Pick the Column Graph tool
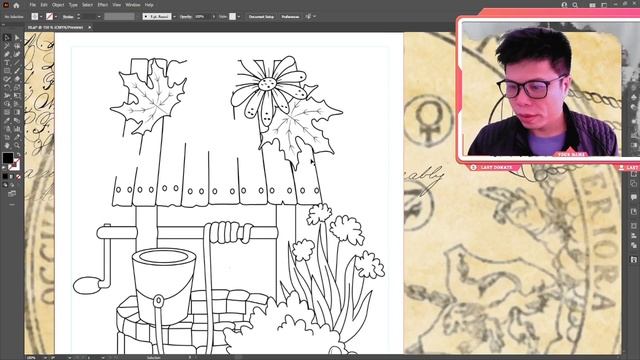The width and height of the screenshot is (640, 360). [17, 129]
